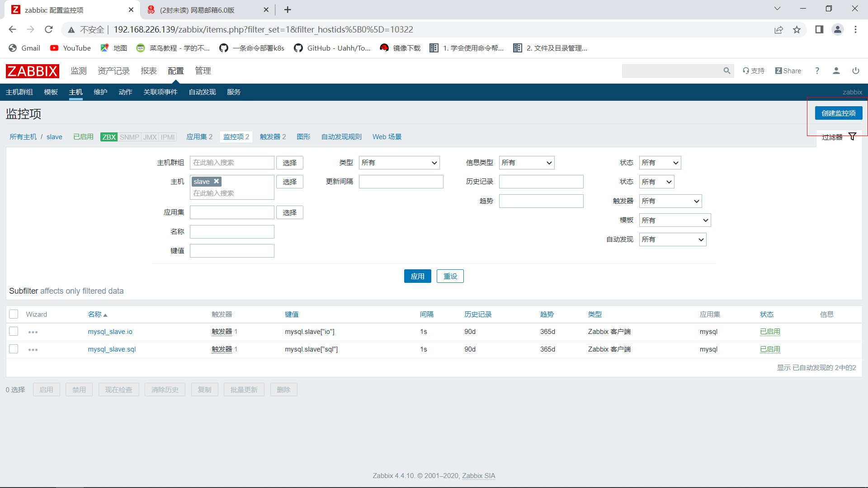Select the mysql_slave.sql row checkbox
This screenshot has width=868, height=488.
click(14, 349)
